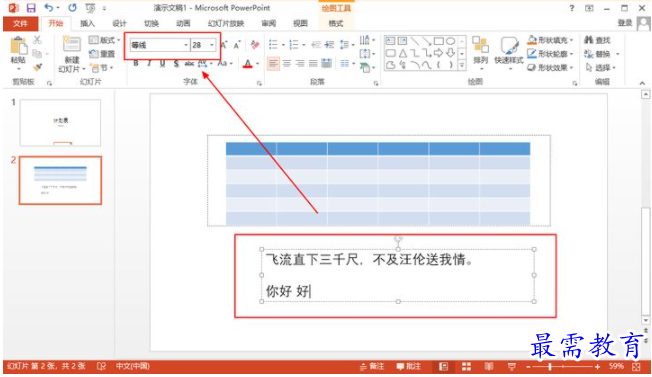Switch to the Insert (插入) tab
The image size is (652, 377).
click(87, 24)
